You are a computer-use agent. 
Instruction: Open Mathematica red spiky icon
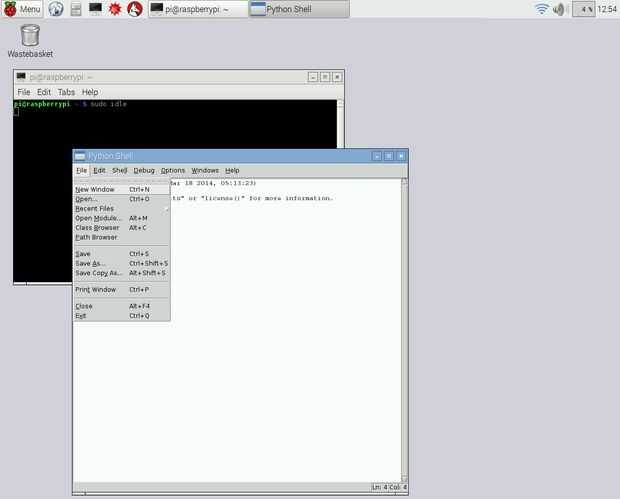click(115, 9)
